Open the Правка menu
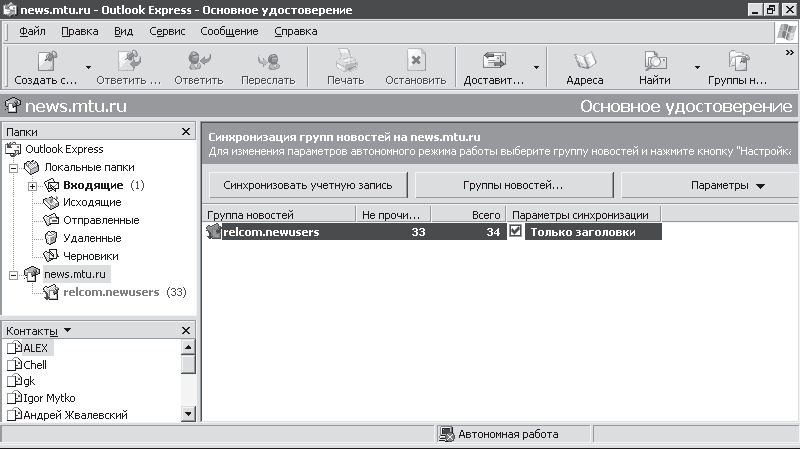 click(x=80, y=32)
